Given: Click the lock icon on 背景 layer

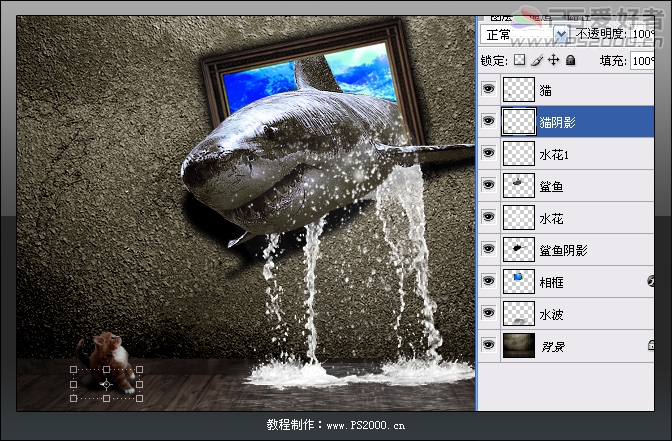Looking at the screenshot, I should click(x=651, y=345).
